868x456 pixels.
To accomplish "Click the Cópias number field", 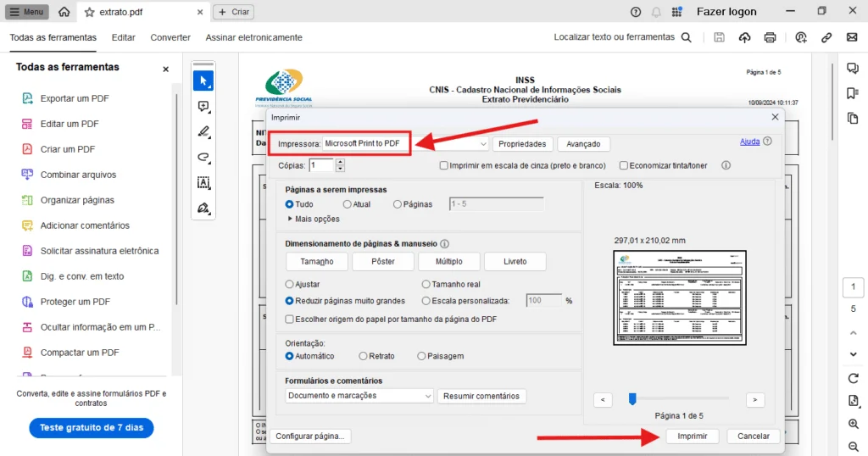I will (321, 165).
